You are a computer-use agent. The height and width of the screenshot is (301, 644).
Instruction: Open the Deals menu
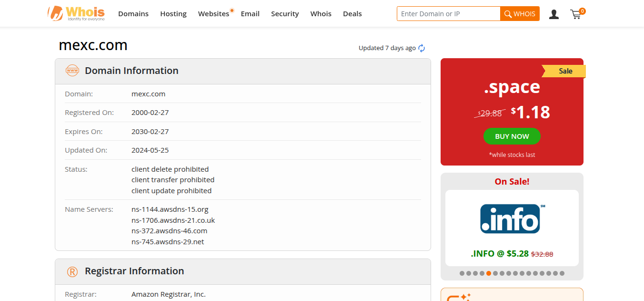pyautogui.click(x=352, y=14)
